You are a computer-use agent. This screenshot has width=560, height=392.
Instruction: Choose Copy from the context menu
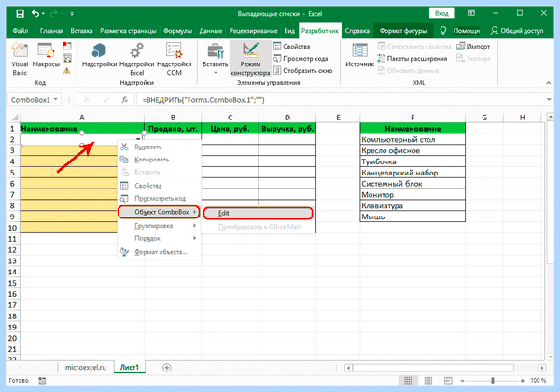pos(159,160)
